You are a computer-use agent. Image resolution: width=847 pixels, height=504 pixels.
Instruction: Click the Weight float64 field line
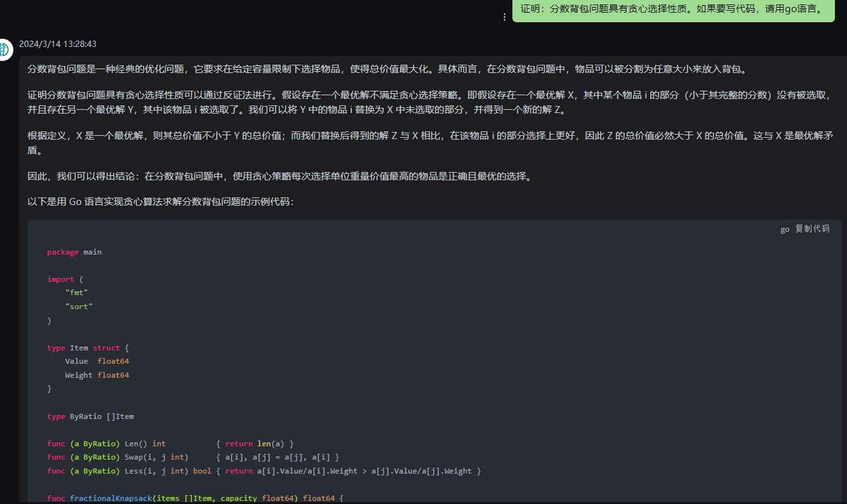pos(97,375)
